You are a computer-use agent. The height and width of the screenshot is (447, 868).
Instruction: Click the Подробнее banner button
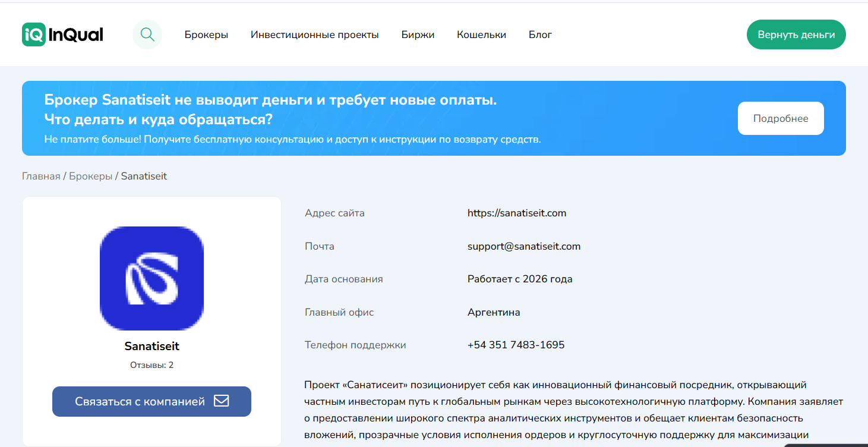[781, 118]
